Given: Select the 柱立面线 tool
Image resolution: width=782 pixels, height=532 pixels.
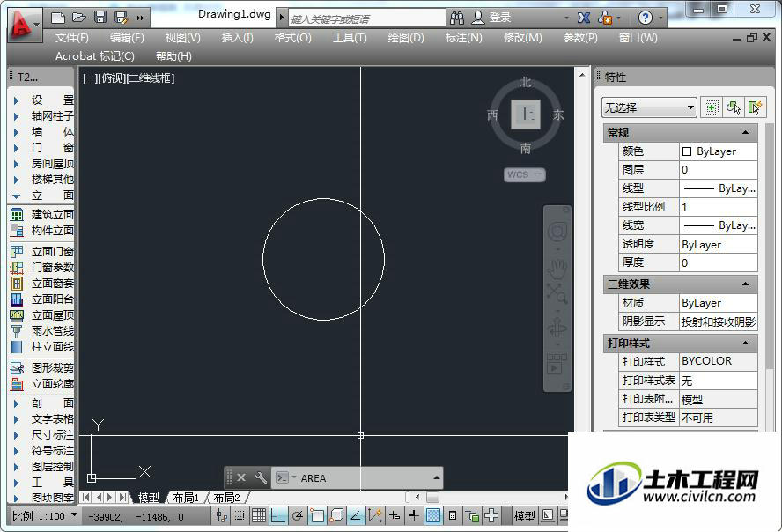Looking at the screenshot, I should click(x=42, y=346).
